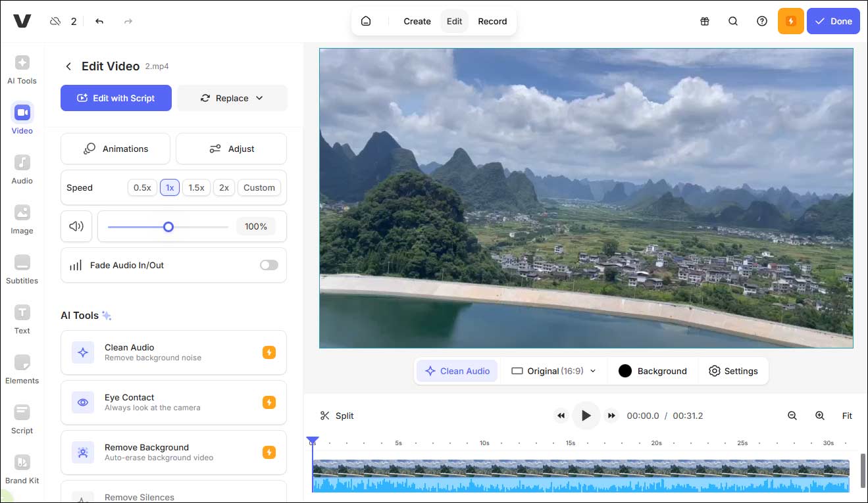Click the Done button

coord(833,20)
